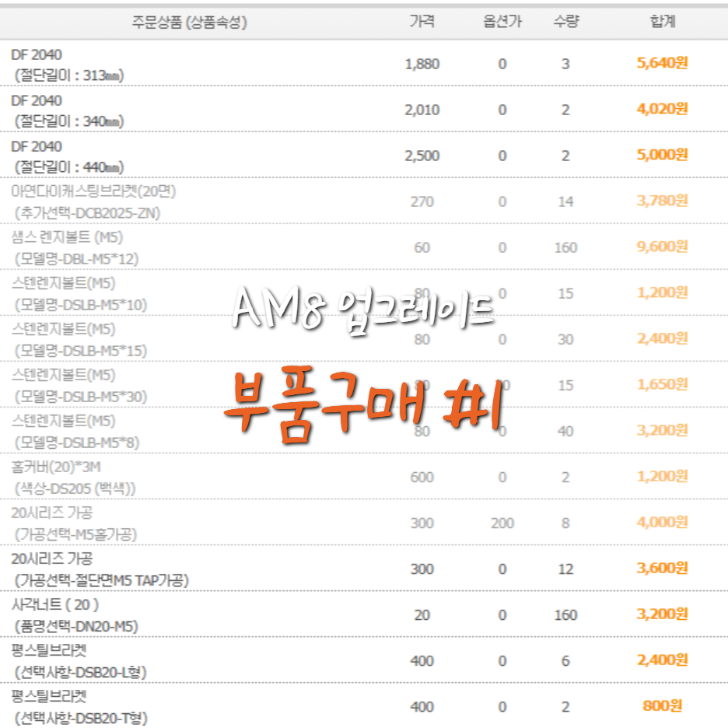Click the total 1,650원

coord(662,384)
